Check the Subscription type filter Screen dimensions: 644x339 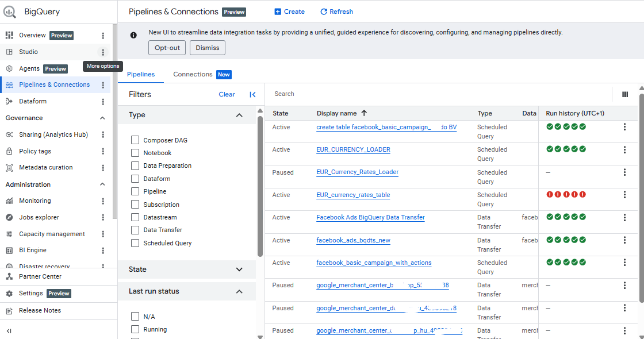[x=135, y=205]
